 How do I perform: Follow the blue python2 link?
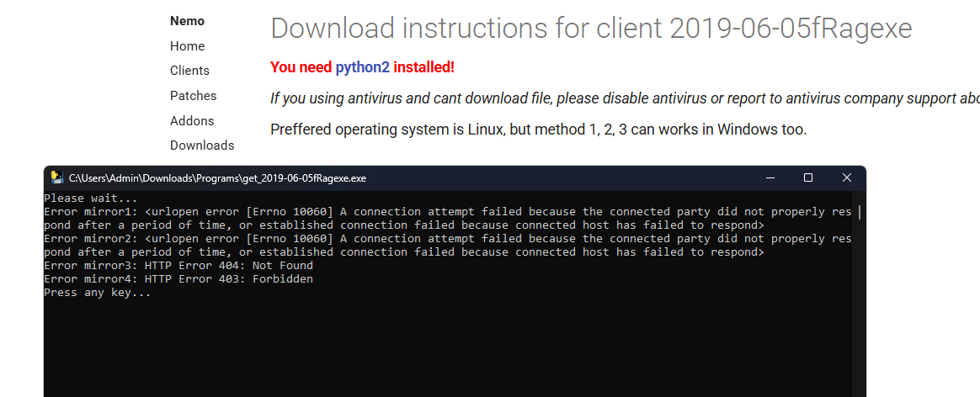point(362,67)
